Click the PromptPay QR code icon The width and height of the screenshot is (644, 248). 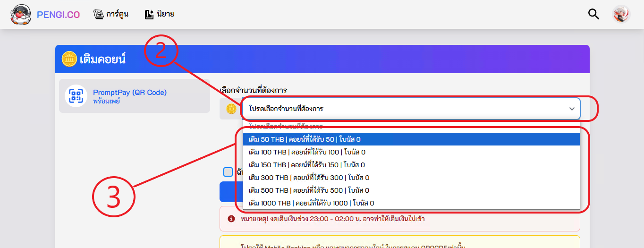click(76, 96)
